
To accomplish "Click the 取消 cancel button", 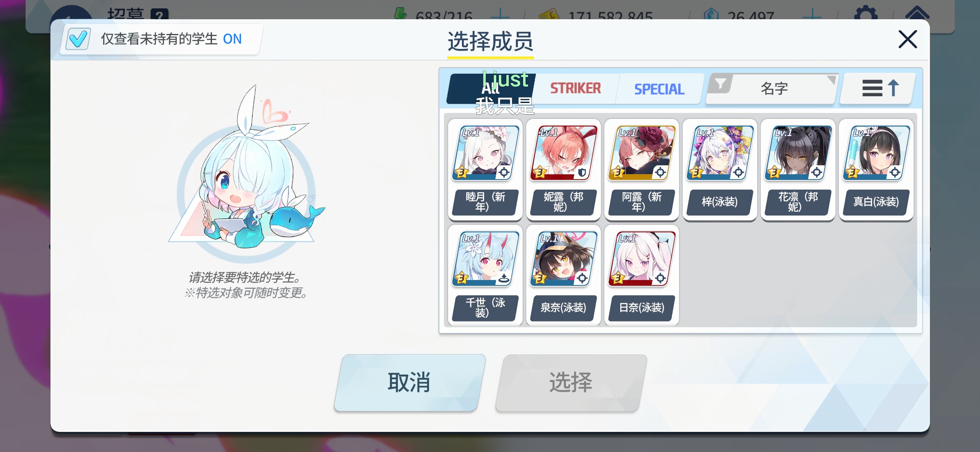I will 410,383.
